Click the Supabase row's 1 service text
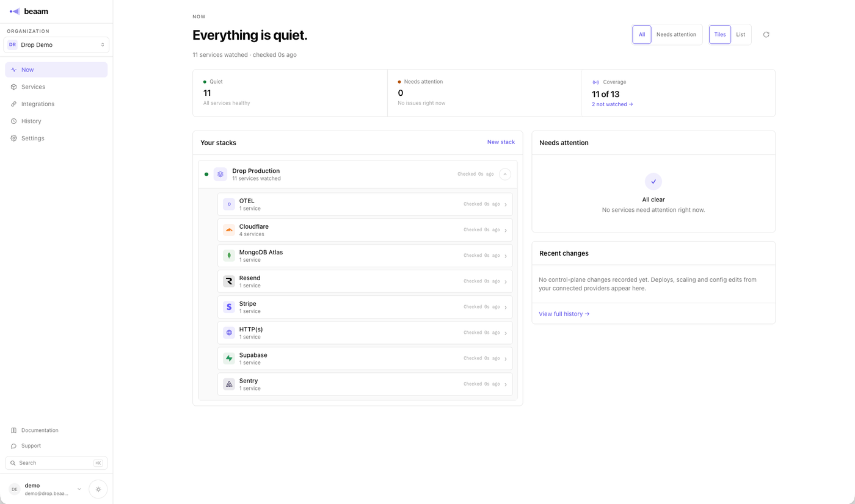Viewport: 855px width, 504px height. [250, 362]
